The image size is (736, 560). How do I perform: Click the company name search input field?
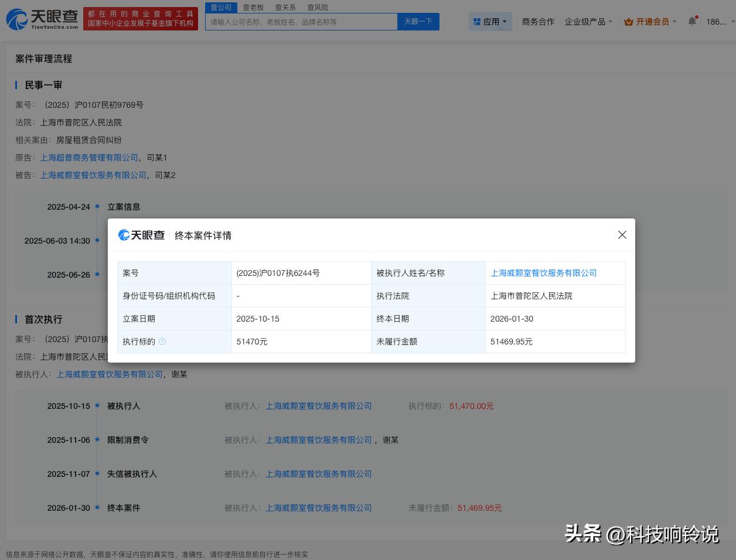301,21
